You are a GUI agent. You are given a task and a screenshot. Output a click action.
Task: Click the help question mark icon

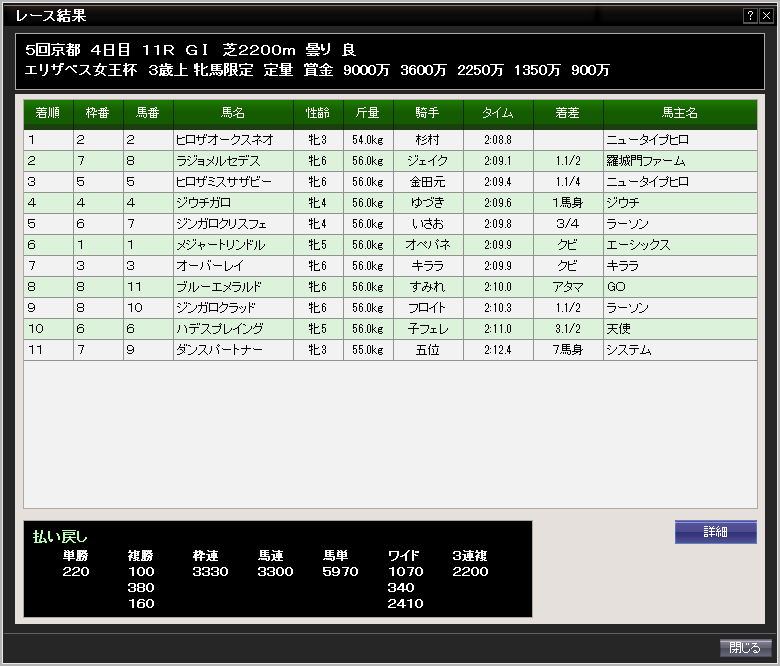(x=750, y=16)
